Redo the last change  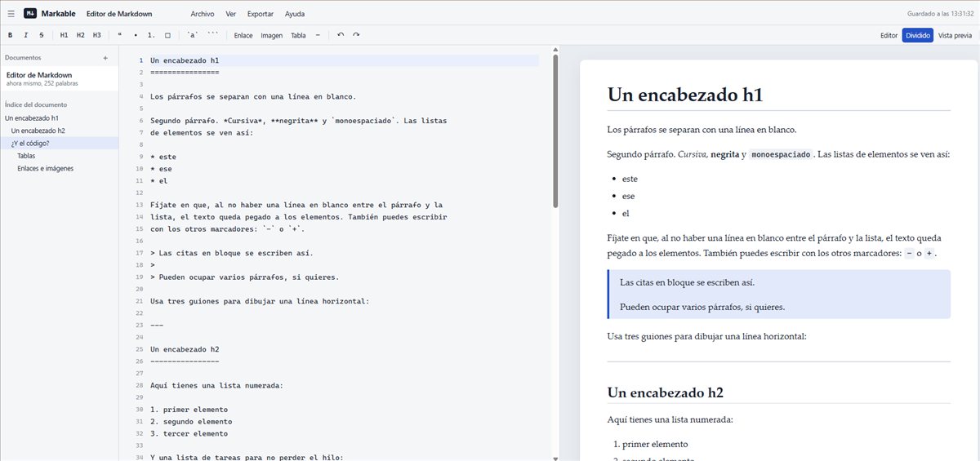coord(356,35)
